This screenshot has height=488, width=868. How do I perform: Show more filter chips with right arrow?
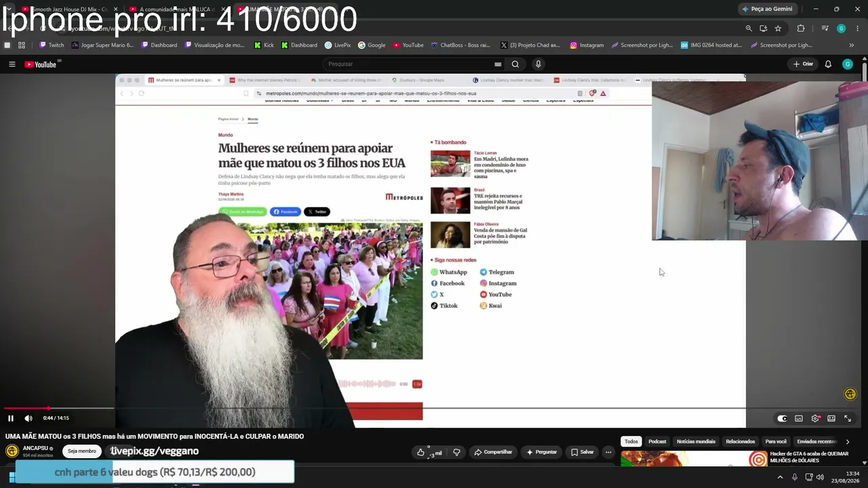848,442
